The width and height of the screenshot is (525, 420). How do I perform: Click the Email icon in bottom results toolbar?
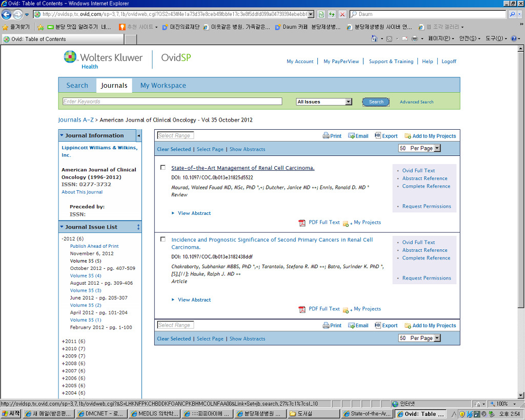click(351, 325)
